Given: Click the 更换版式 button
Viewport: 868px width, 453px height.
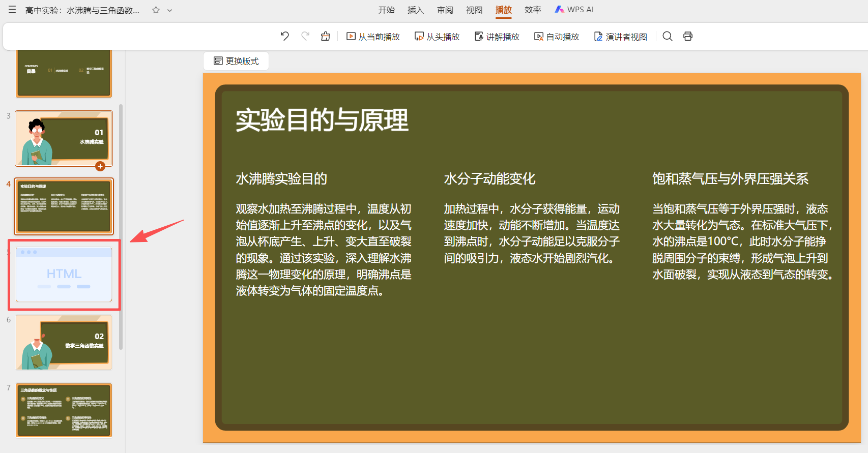Looking at the screenshot, I should click(236, 61).
